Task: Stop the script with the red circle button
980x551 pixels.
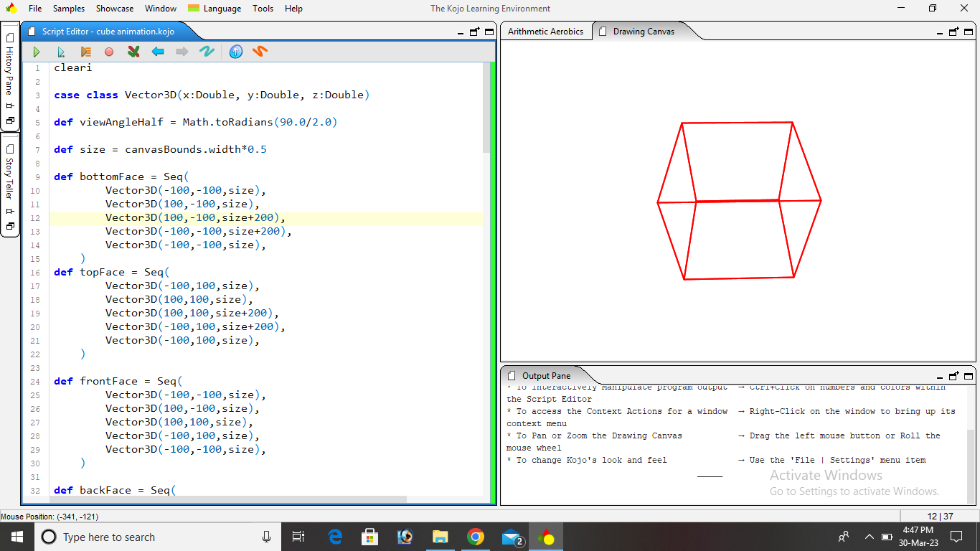Action: click(x=109, y=52)
